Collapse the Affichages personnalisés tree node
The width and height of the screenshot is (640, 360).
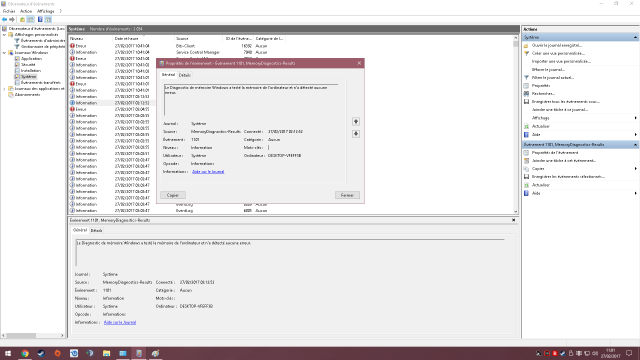(x=4, y=35)
